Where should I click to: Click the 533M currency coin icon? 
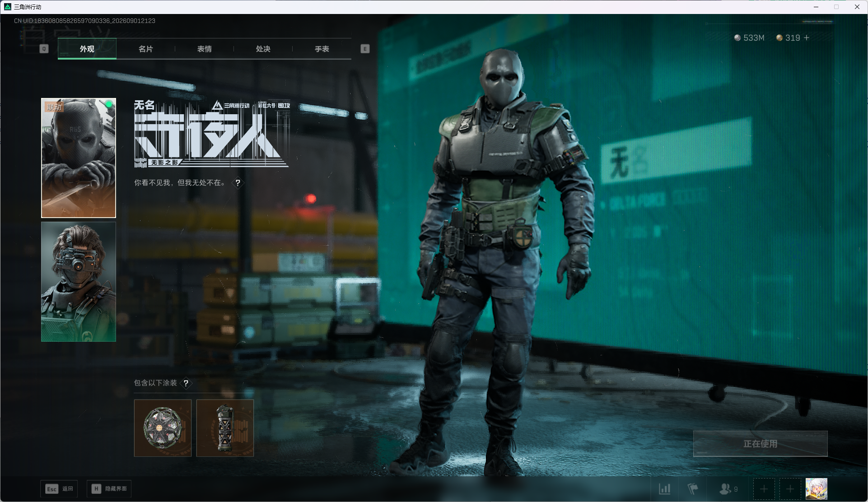[737, 38]
